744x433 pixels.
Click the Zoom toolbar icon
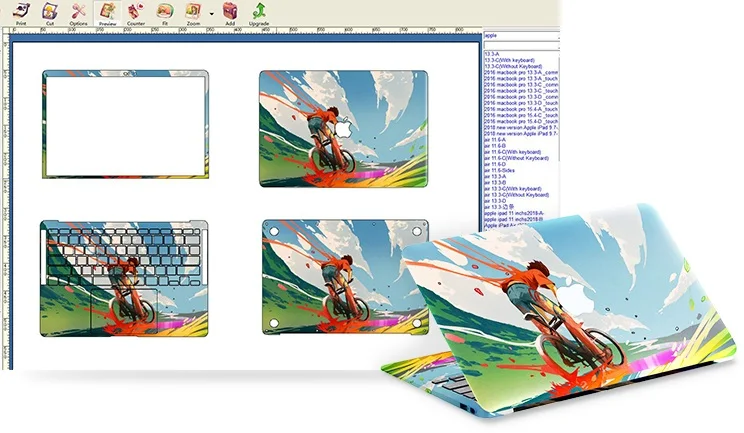click(x=193, y=13)
